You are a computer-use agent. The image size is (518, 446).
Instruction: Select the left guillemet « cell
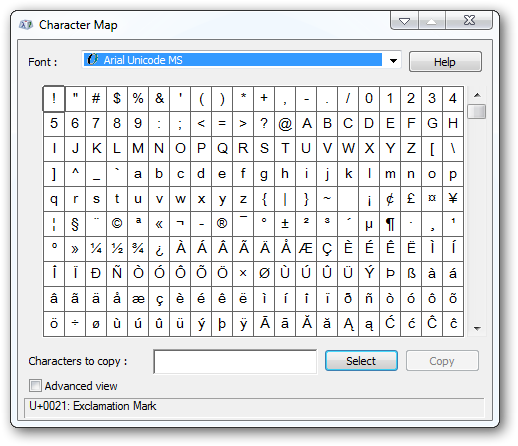[159, 224]
